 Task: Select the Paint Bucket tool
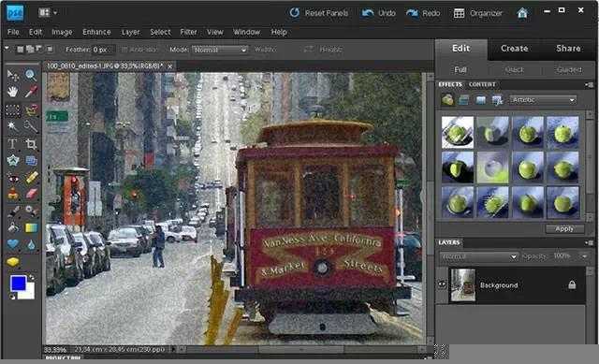click(x=12, y=227)
